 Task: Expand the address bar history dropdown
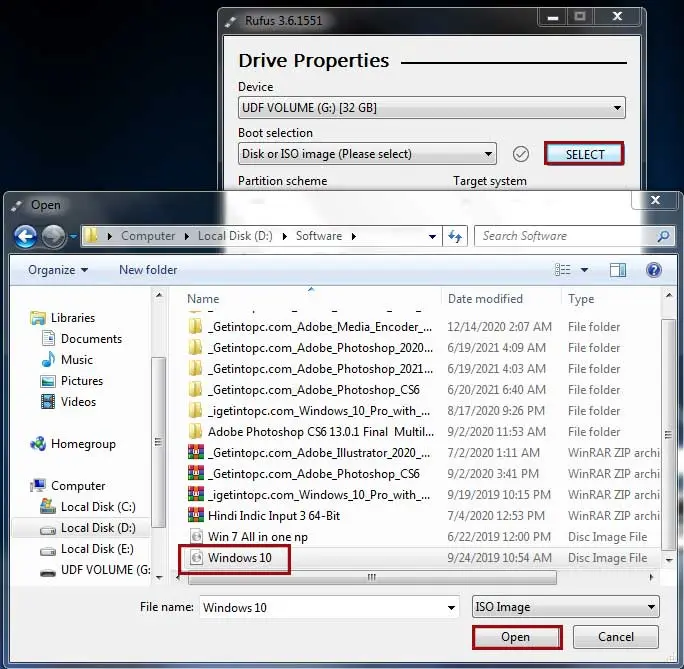click(x=432, y=236)
